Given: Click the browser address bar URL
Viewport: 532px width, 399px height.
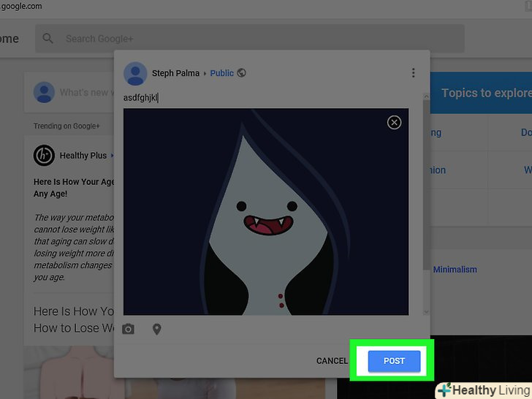Looking at the screenshot, I should tap(20, 6).
